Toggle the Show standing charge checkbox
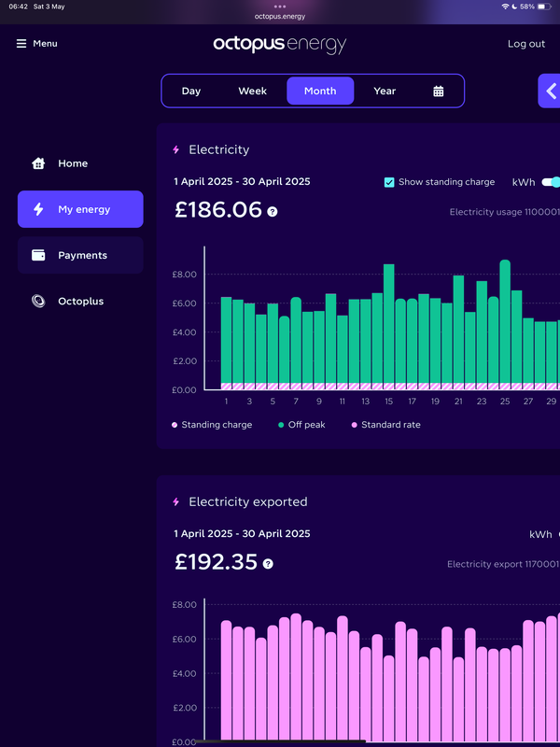 click(x=389, y=182)
